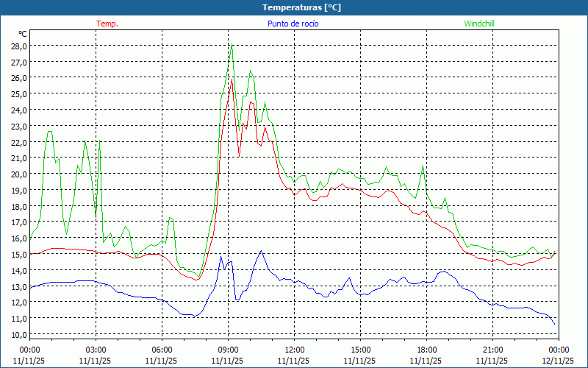Viewport: 588px width, 368px height.
Task: Select the 18:00 time axis label
Action: (426, 350)
